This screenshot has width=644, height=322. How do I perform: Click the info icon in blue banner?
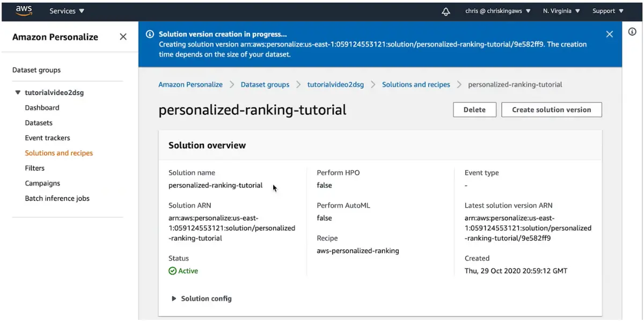coord(150,34)
